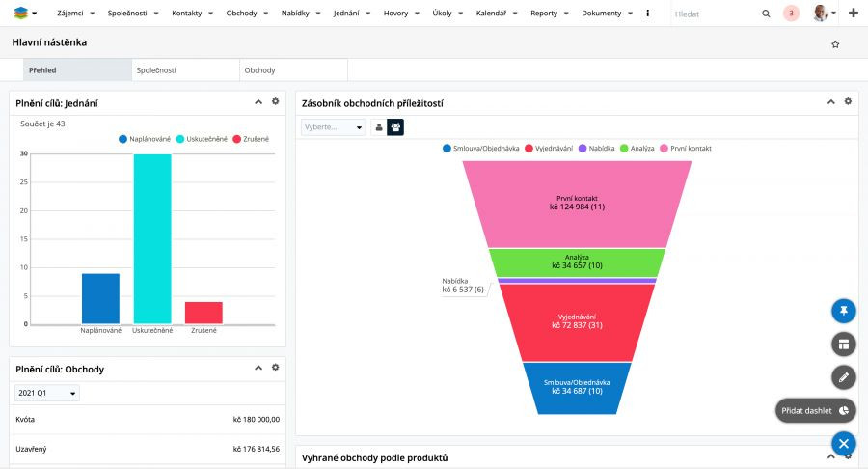Image resolution: width=868 pixels, height=469 pixels.
Task: Click the blue pin floating button
Action: pyautogui.click(x=844, y=311)
